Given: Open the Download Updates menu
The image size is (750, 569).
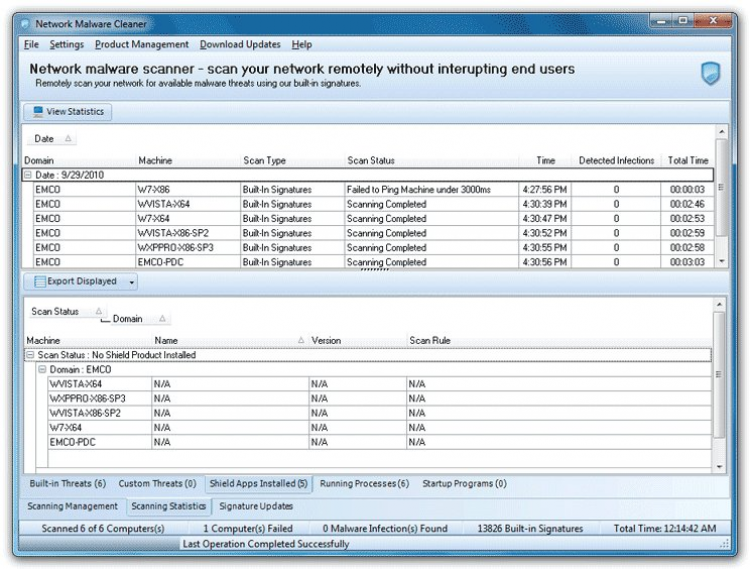Looking at the screenshot, I should point(240,45).
